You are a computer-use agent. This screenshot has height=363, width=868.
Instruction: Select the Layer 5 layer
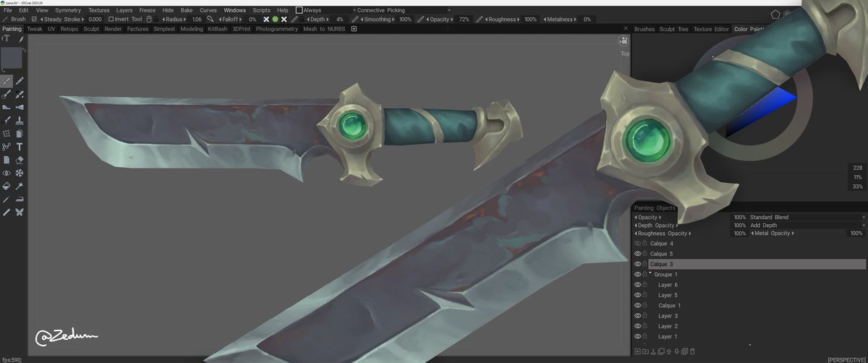668,295
